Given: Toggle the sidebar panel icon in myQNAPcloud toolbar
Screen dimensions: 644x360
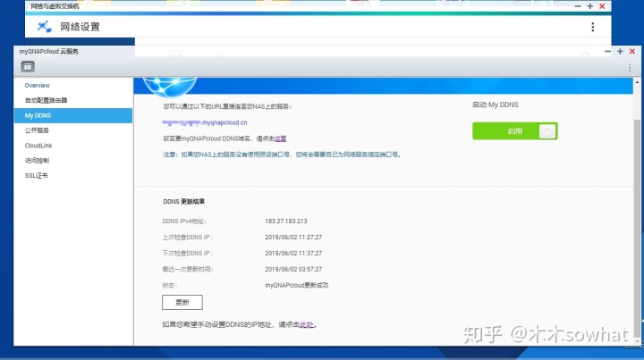Looking at the screenshot, I should click(28, 66).
